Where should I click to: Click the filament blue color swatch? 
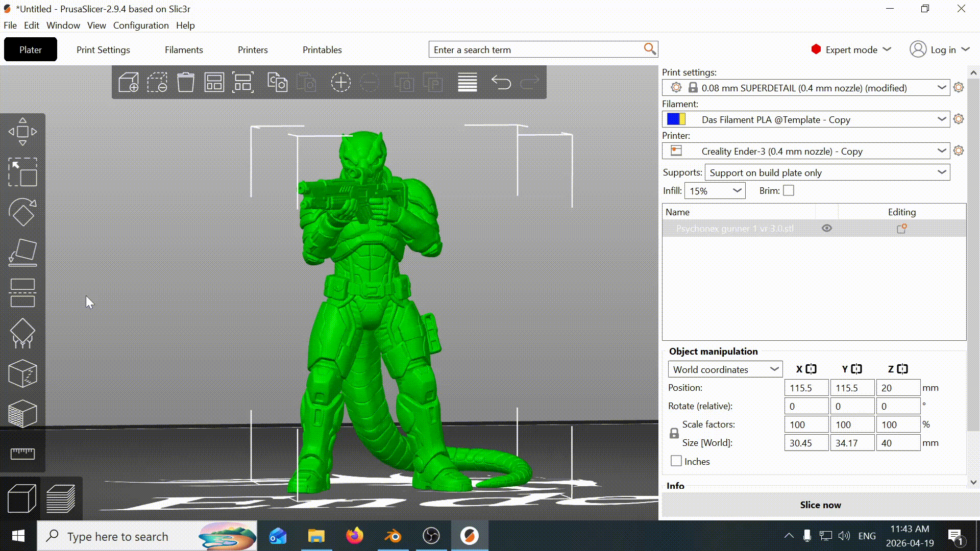[673, 119]
